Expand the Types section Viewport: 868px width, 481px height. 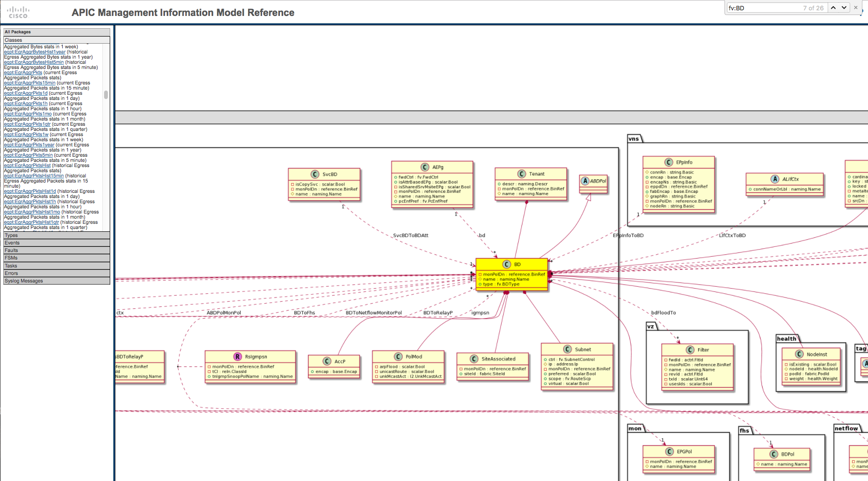(56, 235)
